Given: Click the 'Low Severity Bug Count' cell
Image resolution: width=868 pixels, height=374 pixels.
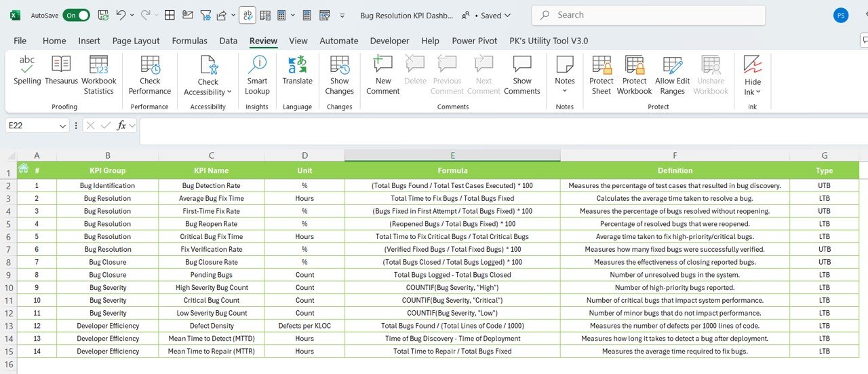Looking at the screenshot, I should tap(212, 313).
